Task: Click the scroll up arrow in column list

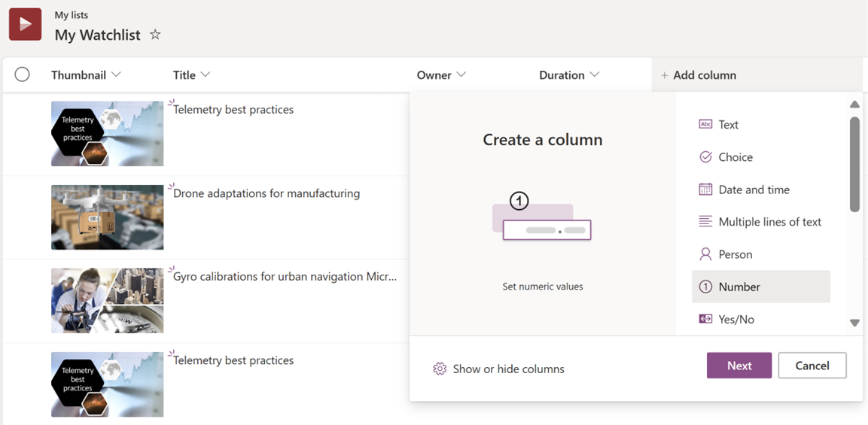Action: 854,104
